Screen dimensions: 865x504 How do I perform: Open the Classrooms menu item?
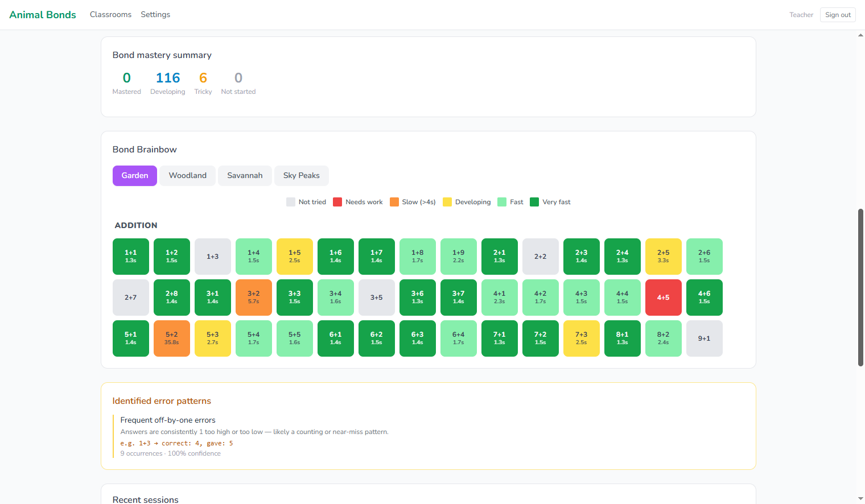point(110,15)
